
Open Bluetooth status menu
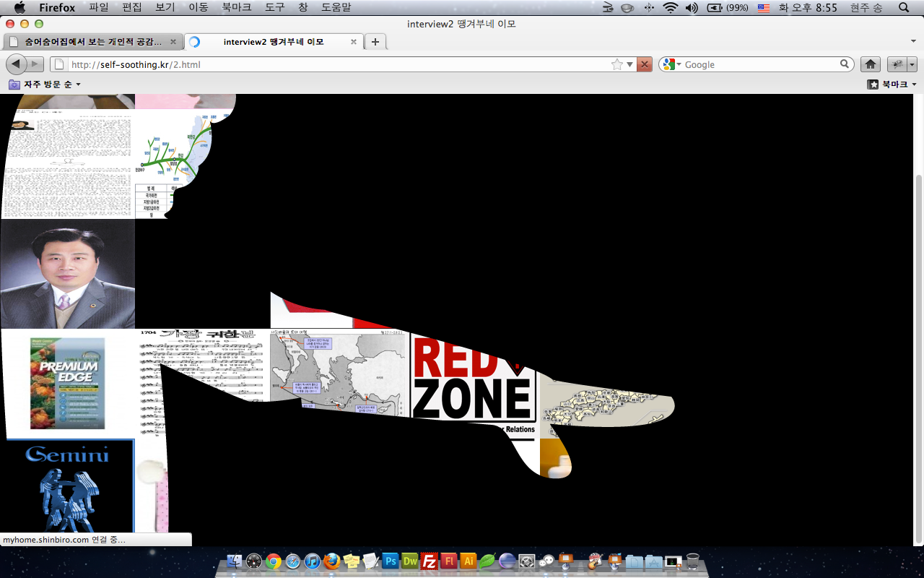coord(649,7)
